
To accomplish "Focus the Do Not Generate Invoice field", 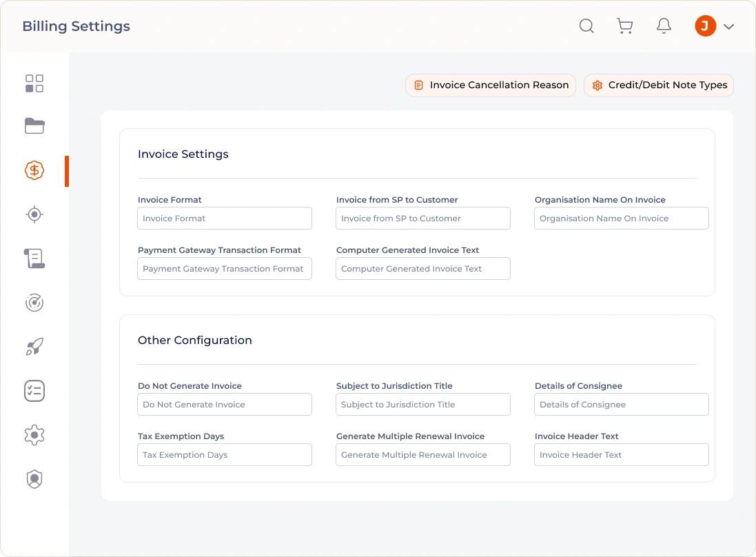I will tap(225, 405).
